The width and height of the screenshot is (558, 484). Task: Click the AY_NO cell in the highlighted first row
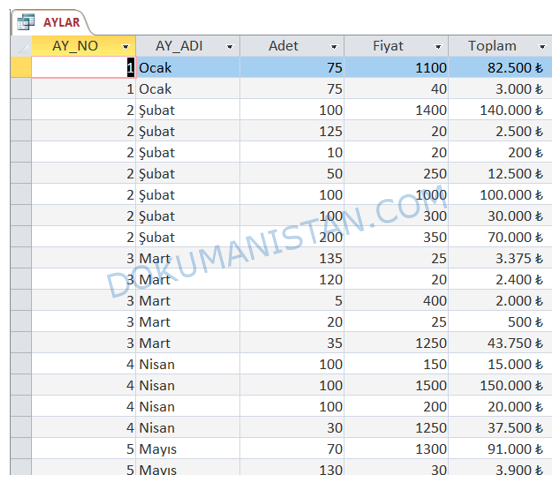84,67
